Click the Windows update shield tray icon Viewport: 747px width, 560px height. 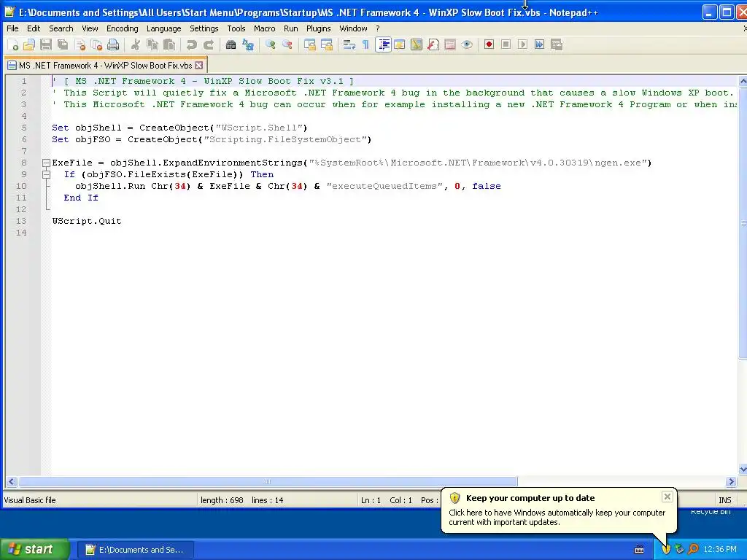[x=666, y=549]
